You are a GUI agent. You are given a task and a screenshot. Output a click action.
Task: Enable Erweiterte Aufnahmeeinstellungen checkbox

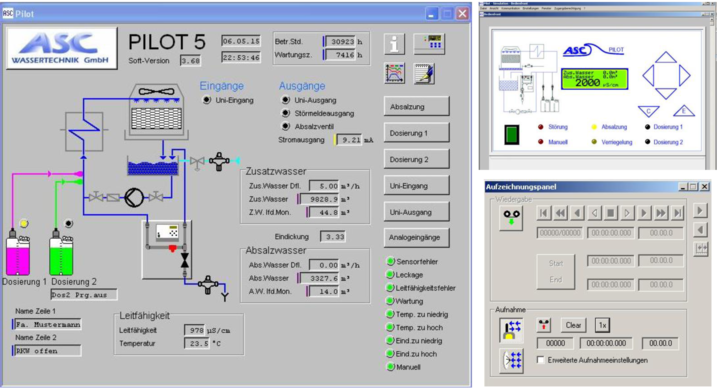[540, 360]
